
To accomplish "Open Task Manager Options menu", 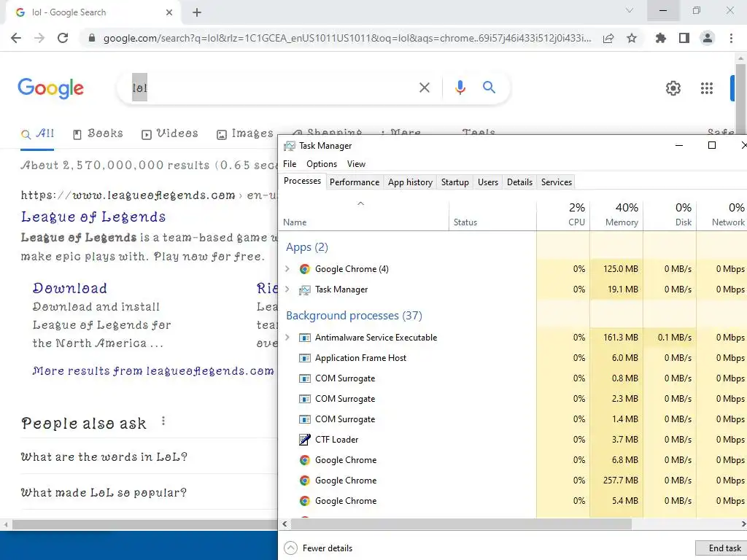I will pos(322,164).
